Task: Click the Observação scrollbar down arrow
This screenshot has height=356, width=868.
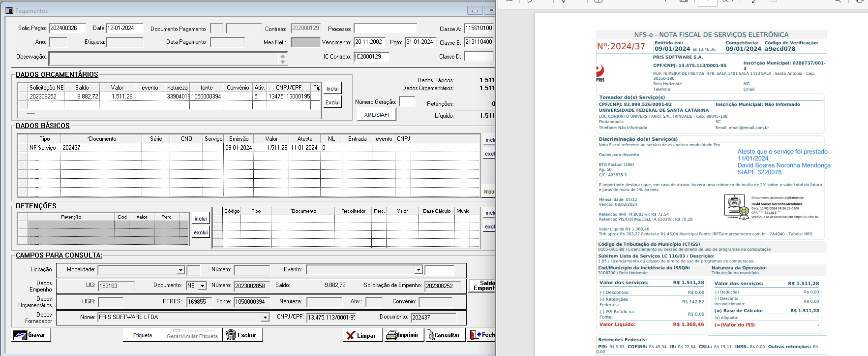Action: click(x=283, y=62)
